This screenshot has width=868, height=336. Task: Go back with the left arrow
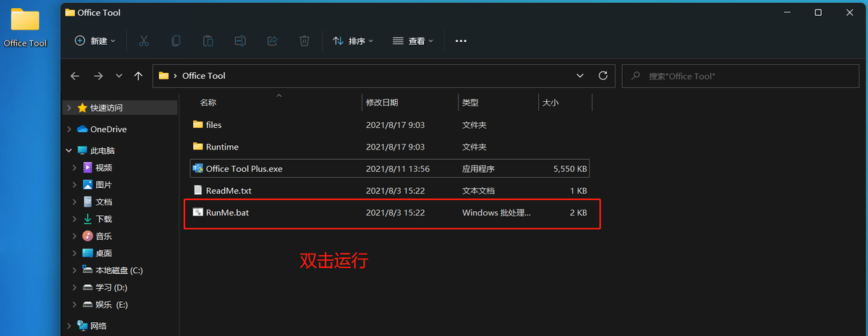click(x=75, y=76)
